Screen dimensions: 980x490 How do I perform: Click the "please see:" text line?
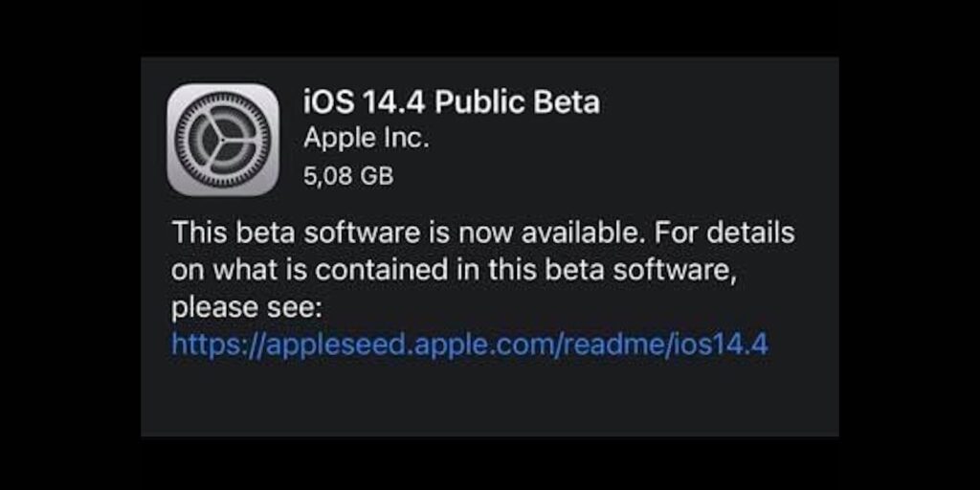point(249,307)
